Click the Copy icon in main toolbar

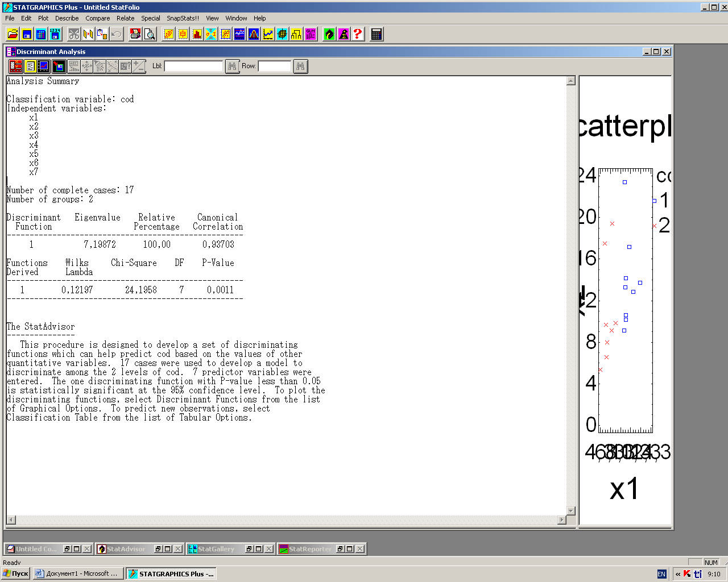click(x=88, y=34)
